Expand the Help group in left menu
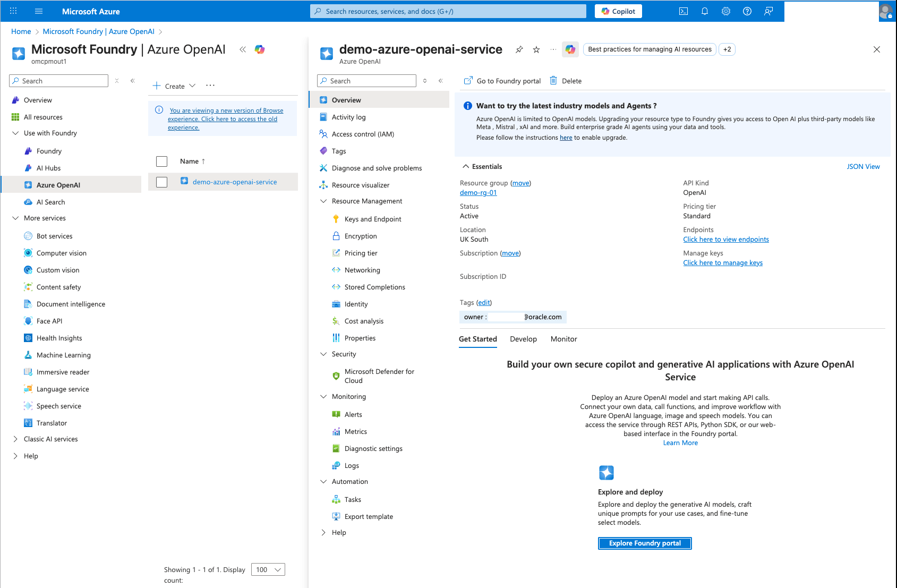Image resolution: width=897 pixels, height=588 pixels. [x=15, y=456]
